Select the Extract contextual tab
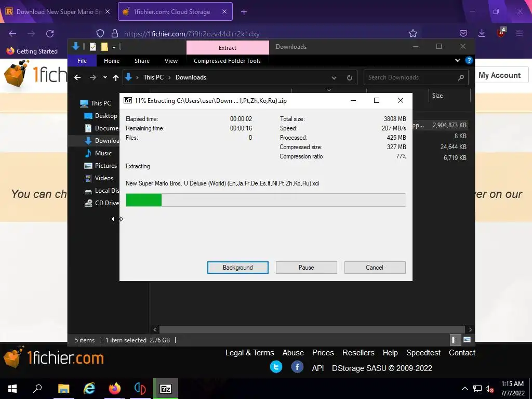The image size is (532, 399). click(x=228, y=47)
